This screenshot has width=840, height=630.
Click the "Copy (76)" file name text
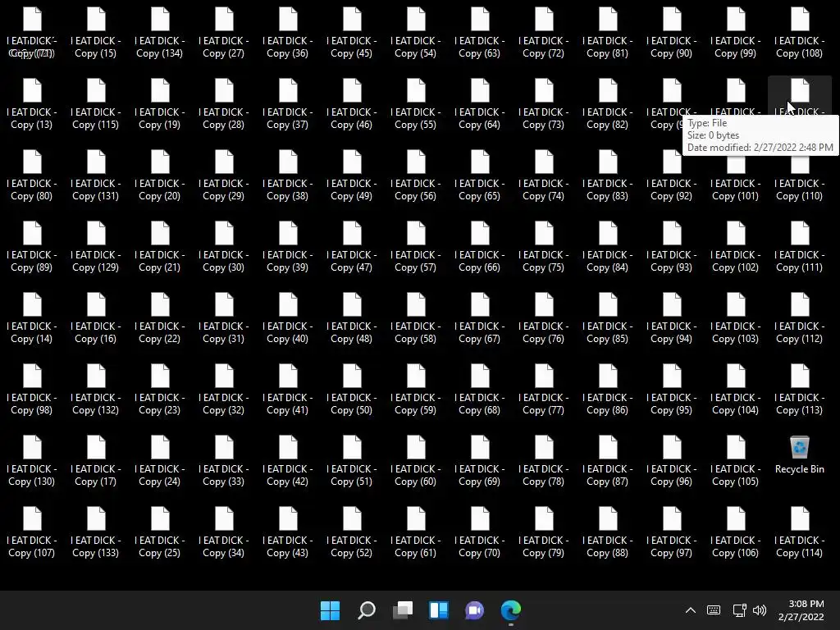click(x=544, y=339)
